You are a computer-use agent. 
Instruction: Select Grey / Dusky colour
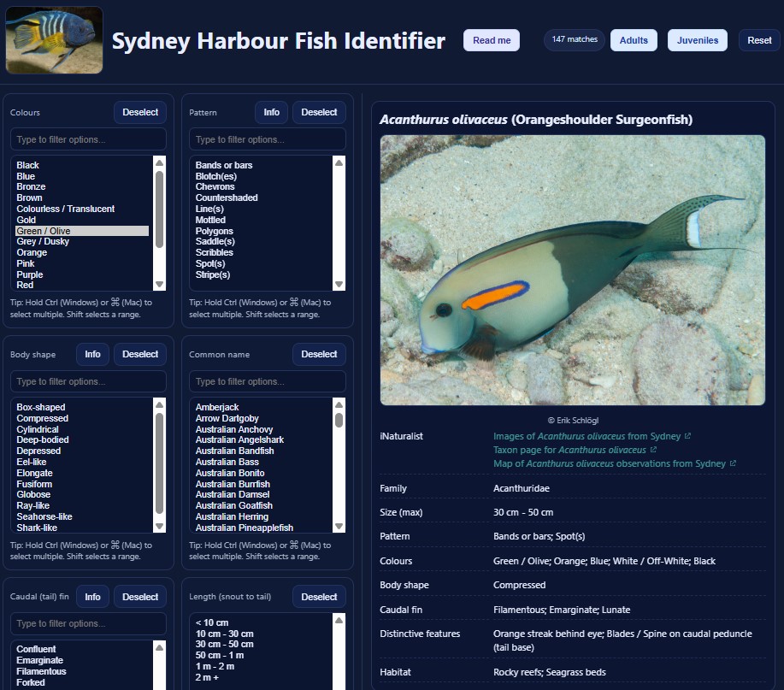pos(82,241)
